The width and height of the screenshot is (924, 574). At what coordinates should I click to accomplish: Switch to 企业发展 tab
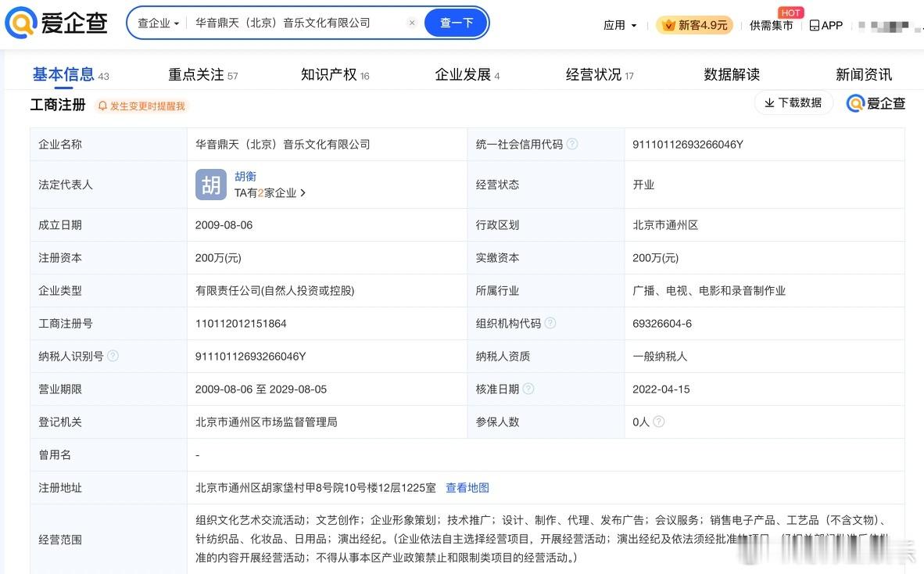(467, 74)
